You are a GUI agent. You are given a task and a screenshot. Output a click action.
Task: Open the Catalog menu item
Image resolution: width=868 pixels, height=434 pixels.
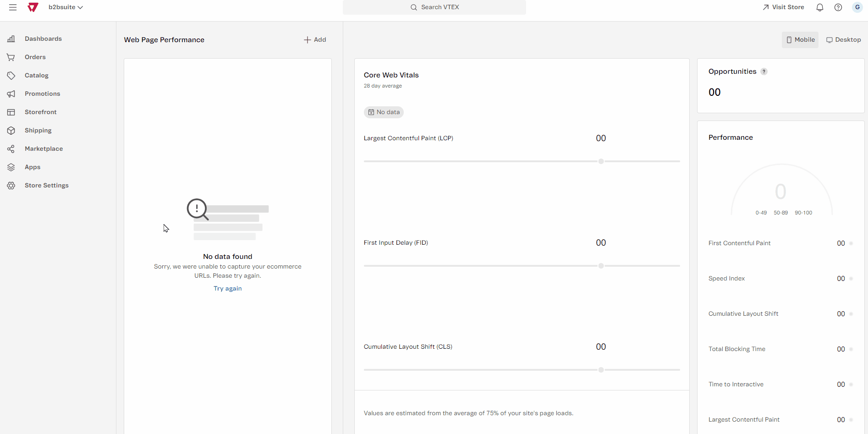37,76
